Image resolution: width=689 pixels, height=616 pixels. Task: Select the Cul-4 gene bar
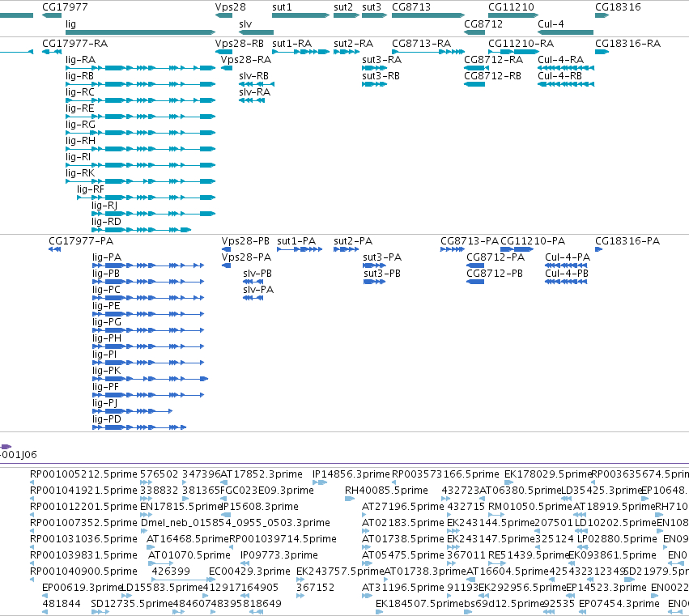pyautogui.click(x=565, y=32)
